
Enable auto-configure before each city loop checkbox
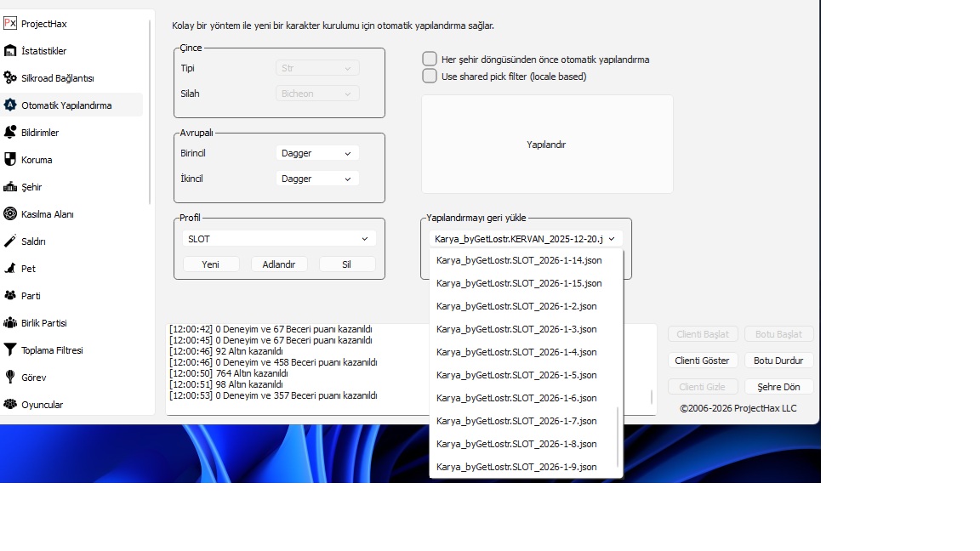(430, 60)
